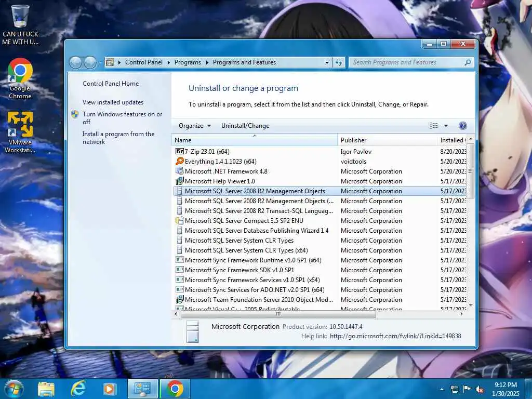Select Microsoft SQL Server System CLR Types (x64)
This screenshot has height=399, width=532.
click(320, 250)
